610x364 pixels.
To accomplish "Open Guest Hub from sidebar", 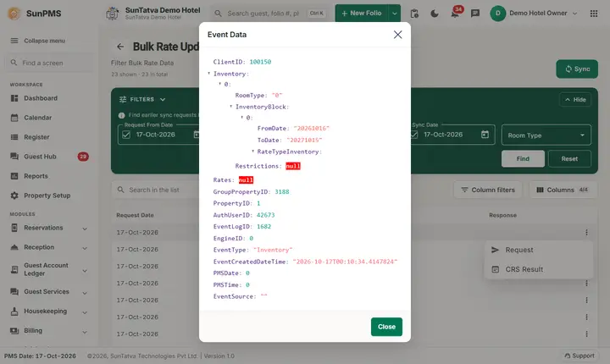I will click(x=40, y=157).
